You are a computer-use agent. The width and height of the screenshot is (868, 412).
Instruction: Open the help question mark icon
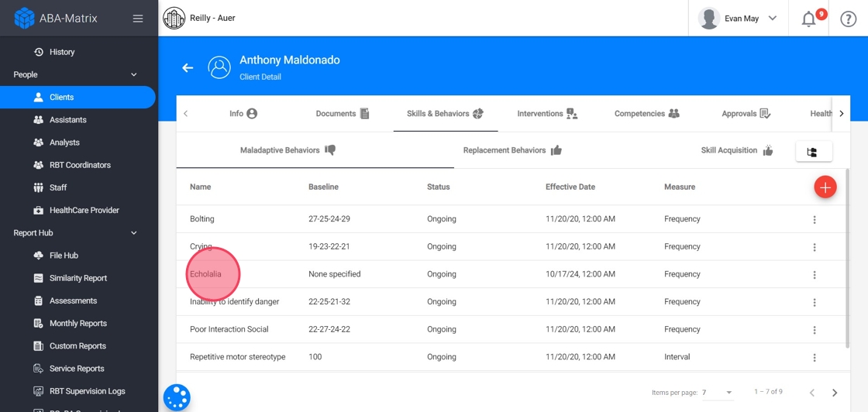[x=848, y=19]
